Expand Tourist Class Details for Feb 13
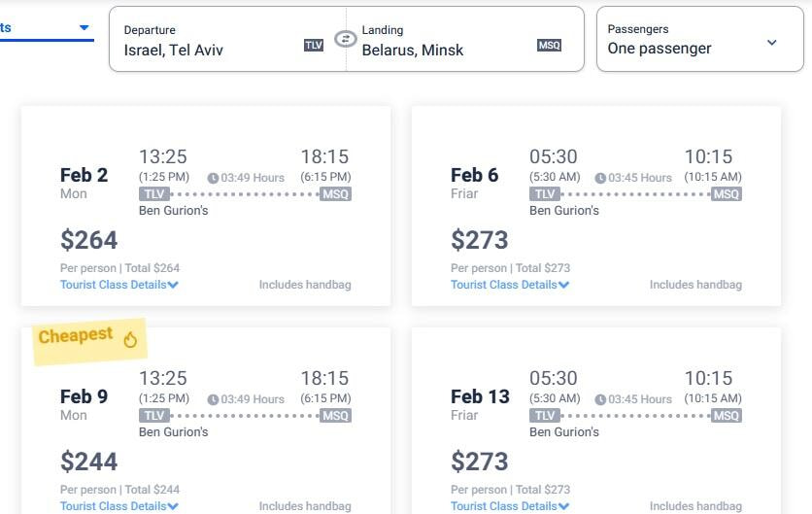The height and width of the screenshot is (514, 812). (510, 506)
